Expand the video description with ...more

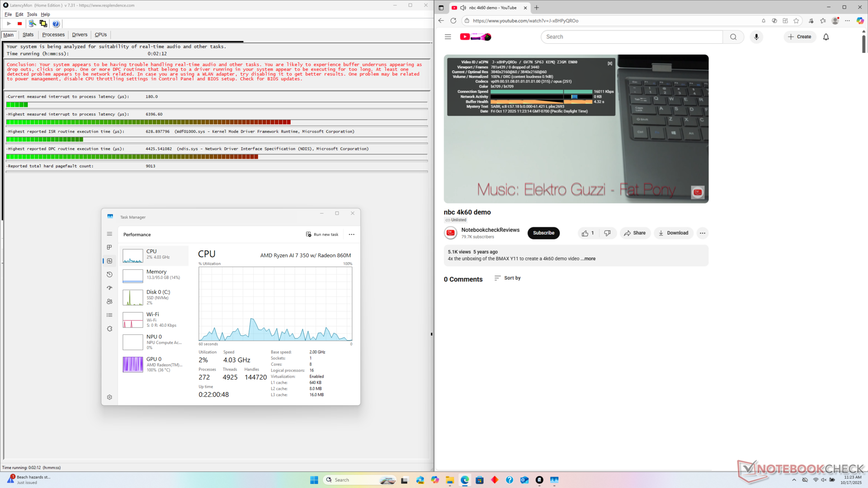pos(589,259)
